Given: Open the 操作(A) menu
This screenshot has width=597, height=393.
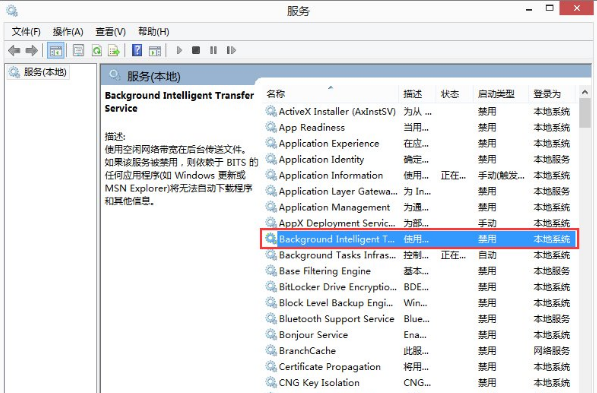Looking at the screenshot, I should click(x=68, y=32).
